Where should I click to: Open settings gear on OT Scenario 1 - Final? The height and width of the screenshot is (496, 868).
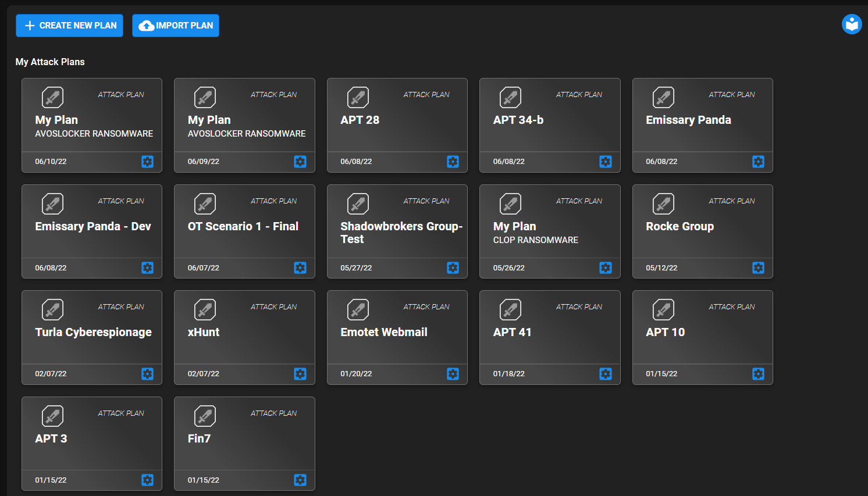(300, 267)
